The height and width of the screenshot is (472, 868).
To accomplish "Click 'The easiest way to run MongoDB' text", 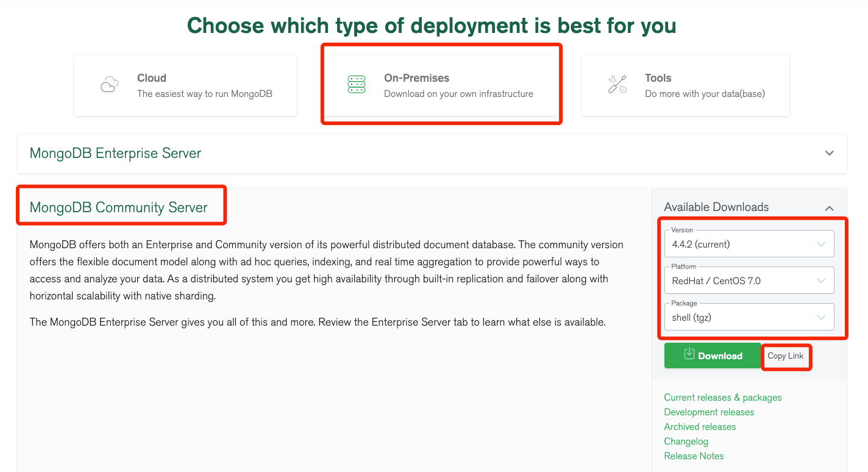I will (205, 94).
